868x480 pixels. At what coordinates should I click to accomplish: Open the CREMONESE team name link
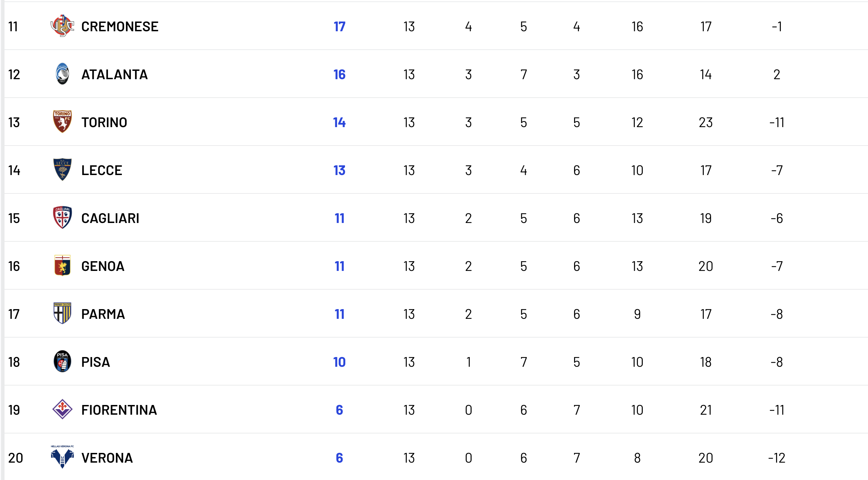(120, 27)
